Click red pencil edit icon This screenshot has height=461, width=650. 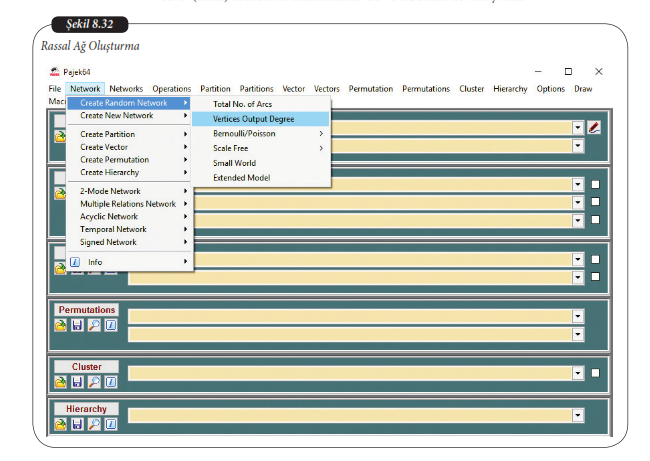pyautogui.click(x=594, y=127)
